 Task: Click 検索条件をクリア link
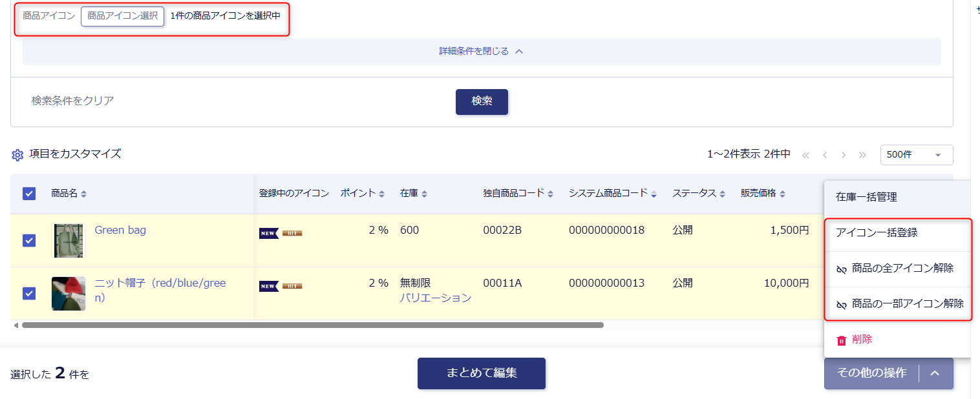coord(72,101)
